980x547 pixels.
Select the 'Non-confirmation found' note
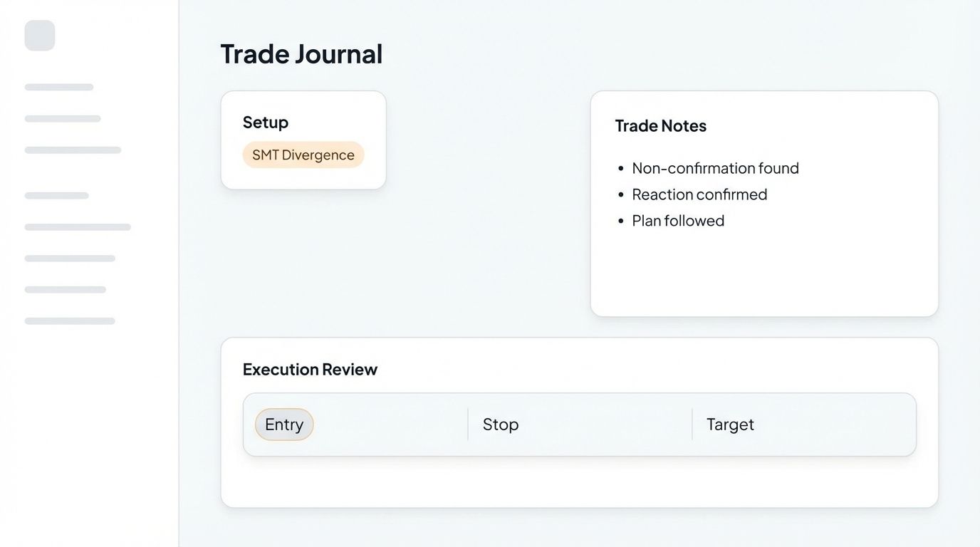[715, 168]
